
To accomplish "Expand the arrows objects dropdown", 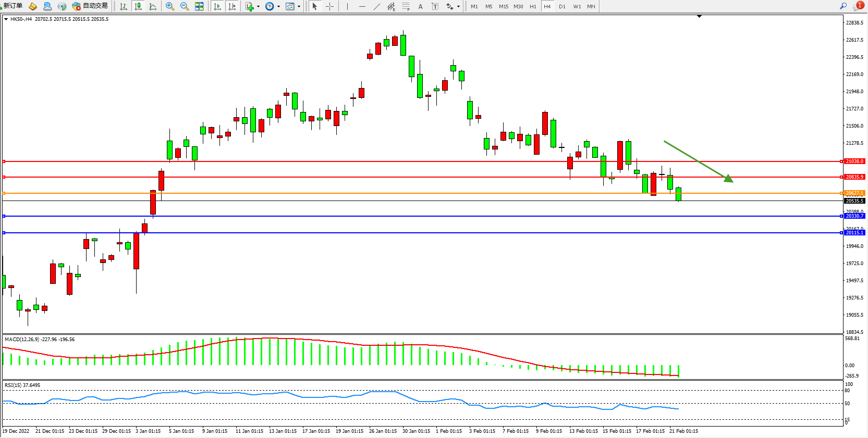I will [x=458, y=7].
